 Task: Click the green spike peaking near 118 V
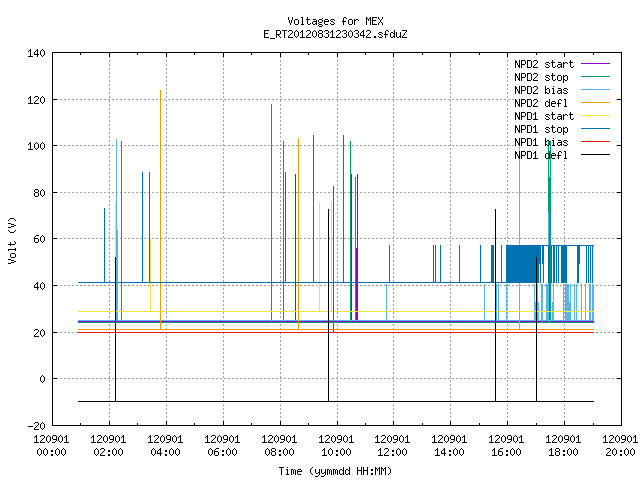pos(271,213)
